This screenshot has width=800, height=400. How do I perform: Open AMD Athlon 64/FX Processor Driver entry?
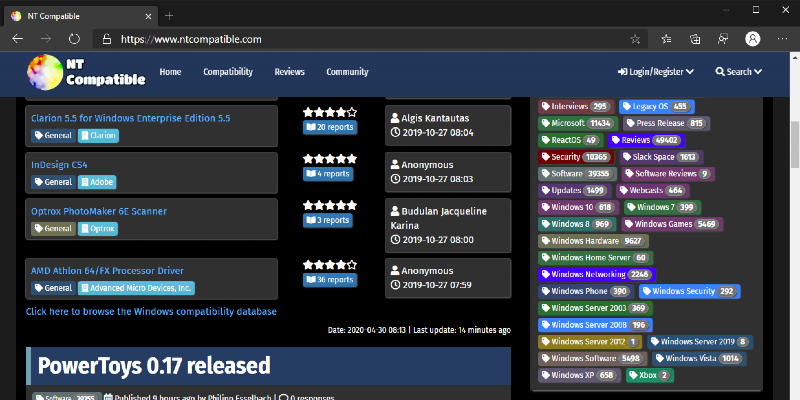coord(107,271)
